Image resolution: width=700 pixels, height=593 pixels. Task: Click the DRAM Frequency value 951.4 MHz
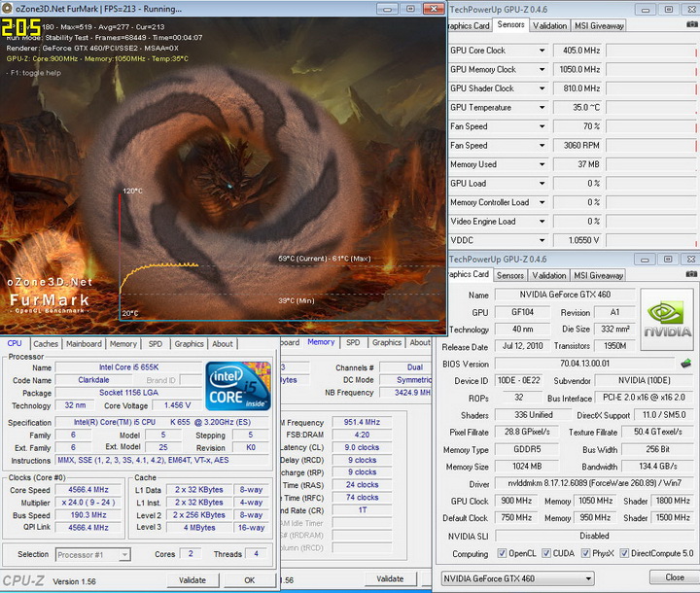click(x=362, y=422)
